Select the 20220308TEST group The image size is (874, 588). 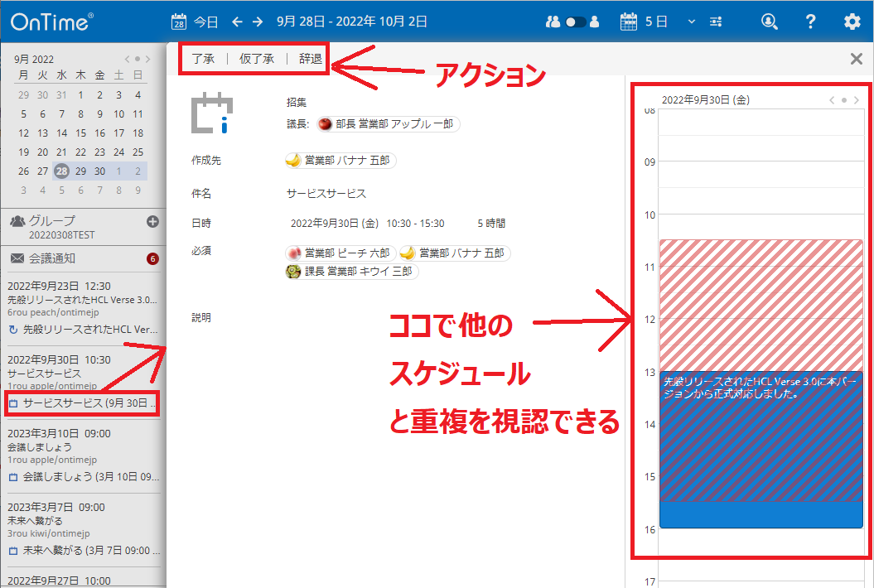coord(62,235)
